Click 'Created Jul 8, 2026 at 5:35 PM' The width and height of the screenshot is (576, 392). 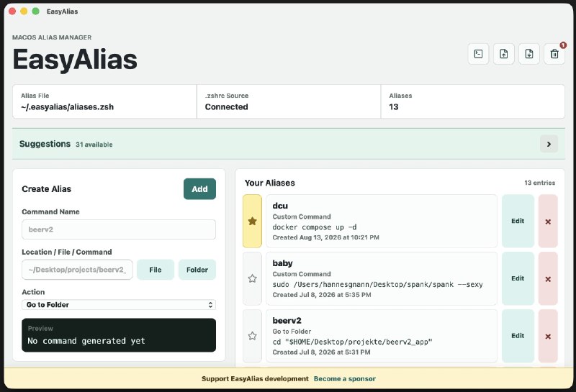point(322,295)
